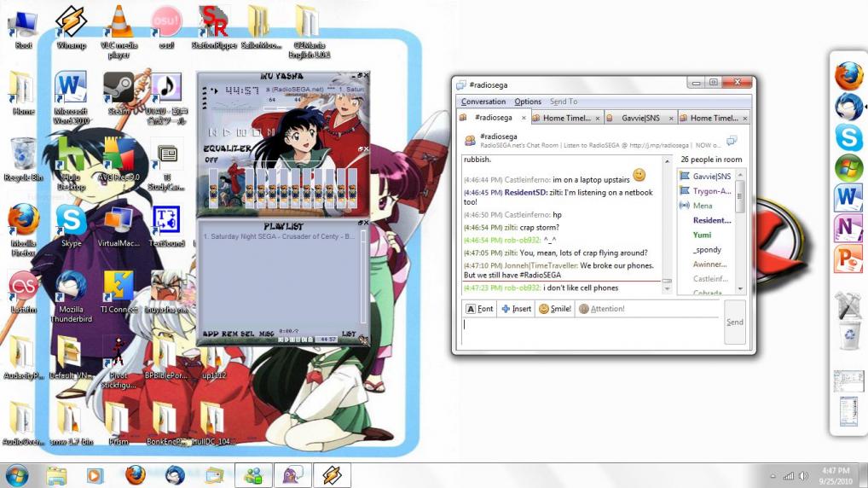Click the Send button
868x488 pixels.
(x=735, y=322)
